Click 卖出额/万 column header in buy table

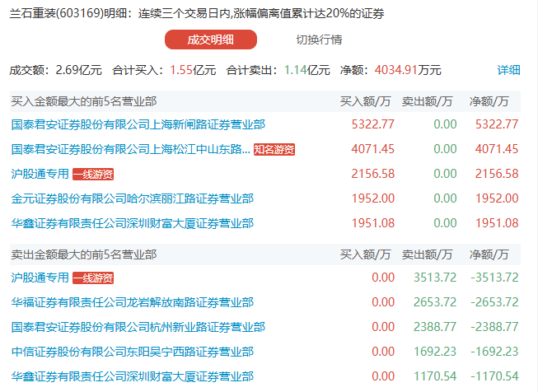tap(427, 101)
